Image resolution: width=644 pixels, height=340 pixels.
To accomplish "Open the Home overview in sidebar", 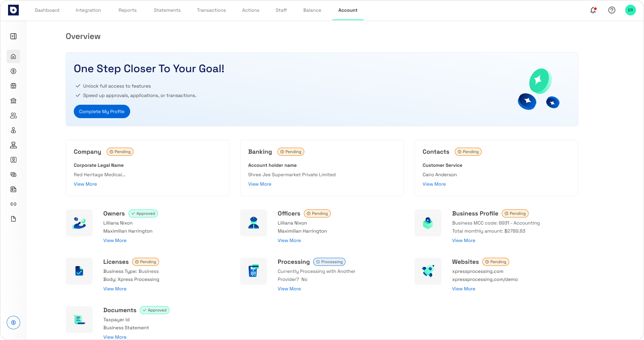I will pos(13,56).
